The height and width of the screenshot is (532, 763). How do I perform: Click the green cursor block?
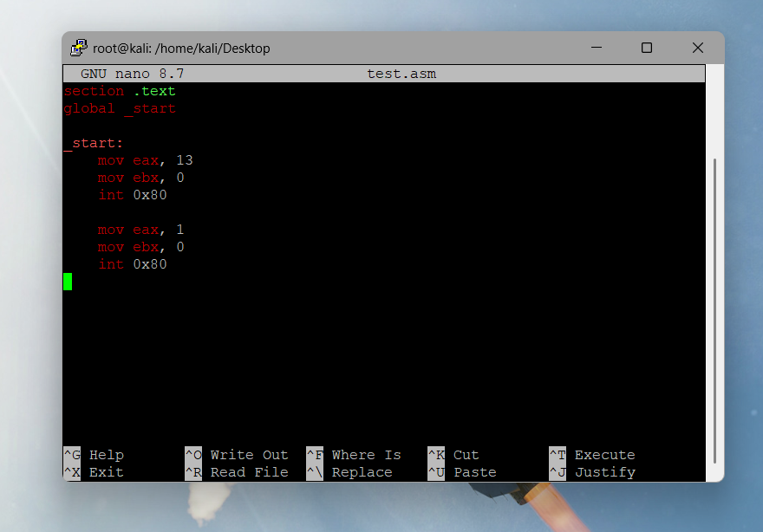(x=68, y=282)
